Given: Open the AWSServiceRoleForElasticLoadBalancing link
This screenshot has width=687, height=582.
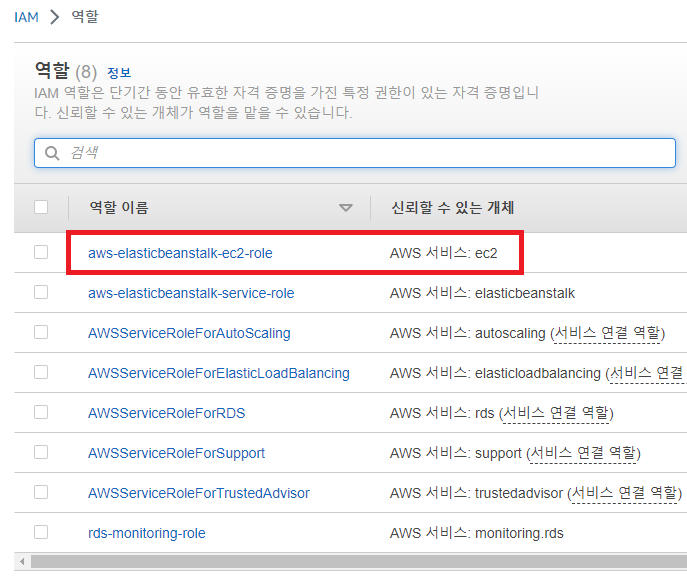Looking at the screenshot, I should tap(219, 373).
